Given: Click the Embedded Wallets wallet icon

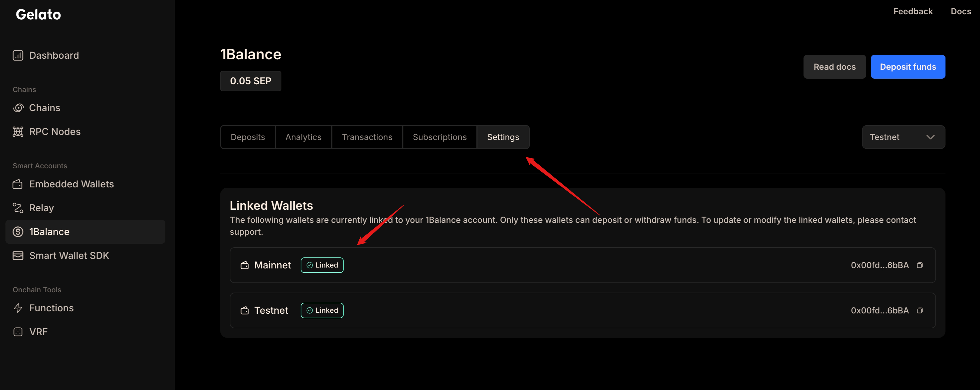Looking at the screenshot, I should coord(18,184).
